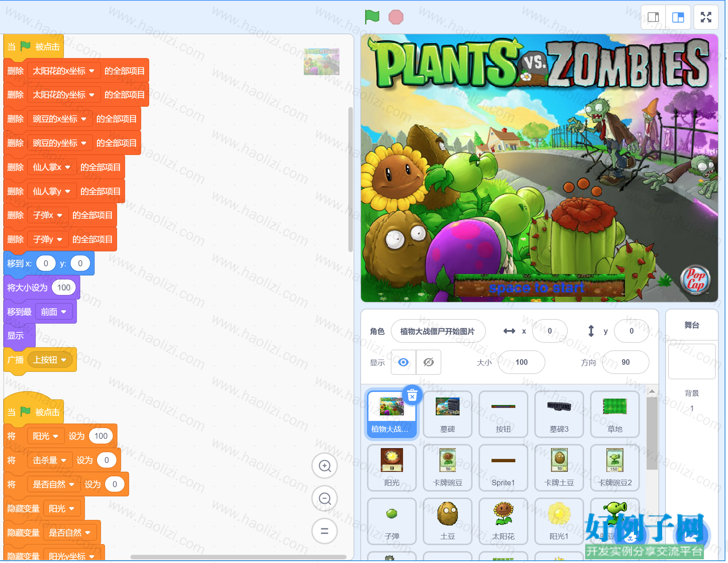Select the 卡牌豌豆2 sprite

(x=615, y=468)
